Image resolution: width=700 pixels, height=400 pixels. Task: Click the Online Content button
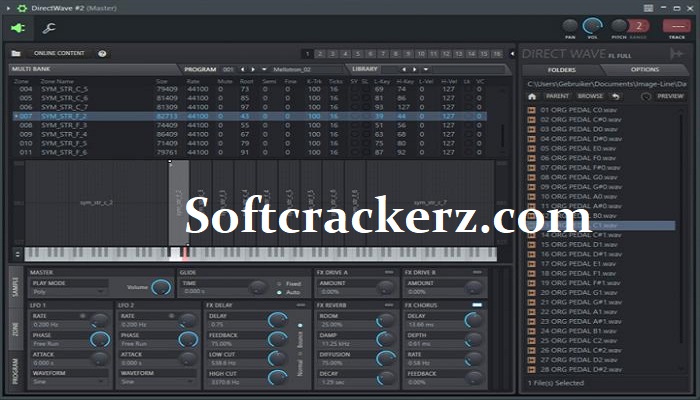tap(59, 53)
